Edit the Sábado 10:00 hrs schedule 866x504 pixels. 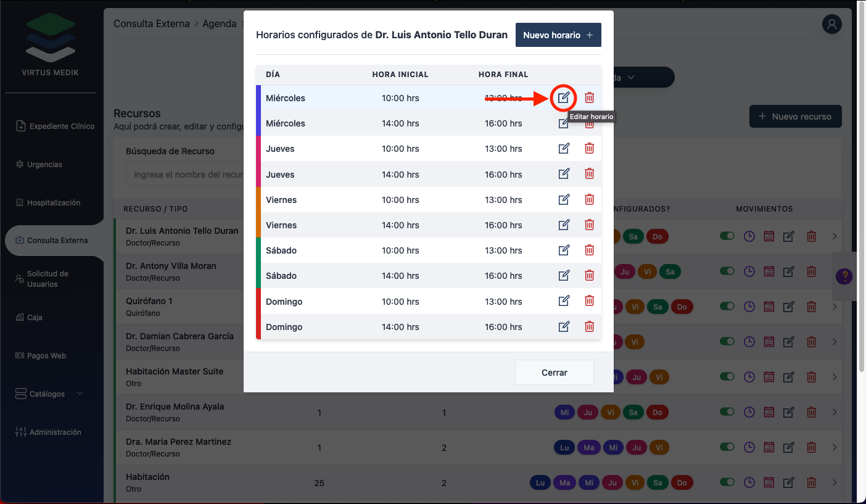[564, 250]
